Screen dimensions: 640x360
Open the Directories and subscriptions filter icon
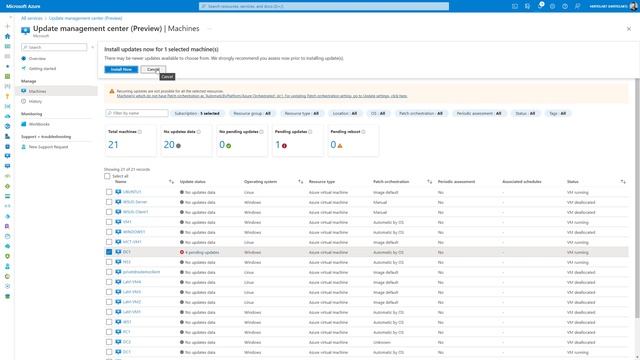tap(527, 6)
